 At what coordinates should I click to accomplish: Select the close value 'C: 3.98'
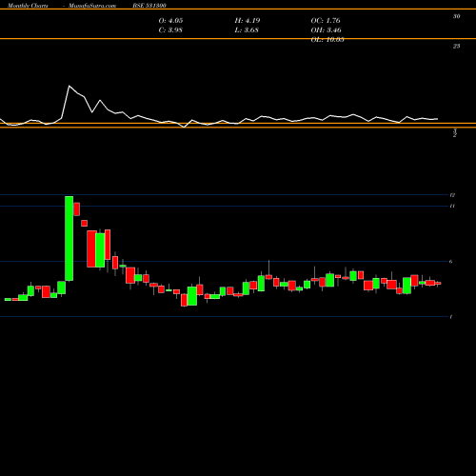click(170, 30)
